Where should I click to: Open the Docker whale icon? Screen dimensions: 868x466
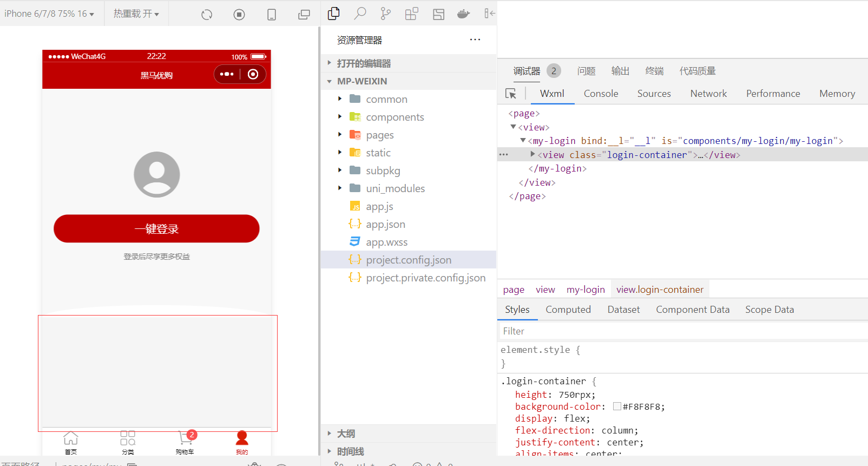click(463, 14)
